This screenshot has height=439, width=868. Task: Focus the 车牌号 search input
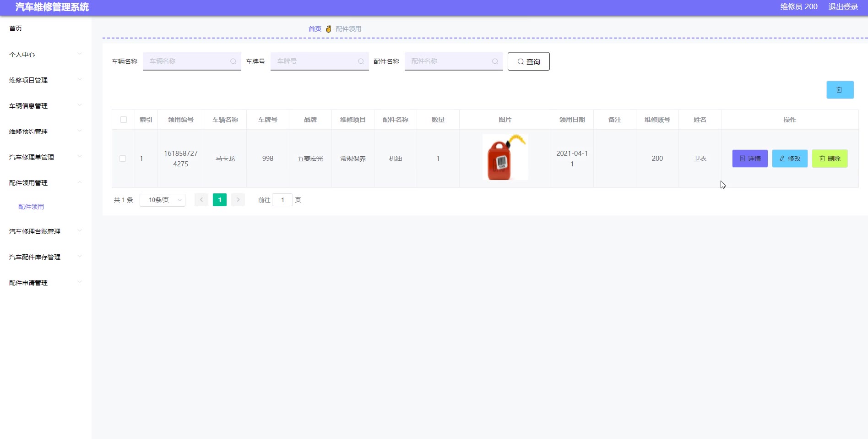[320, 61]
